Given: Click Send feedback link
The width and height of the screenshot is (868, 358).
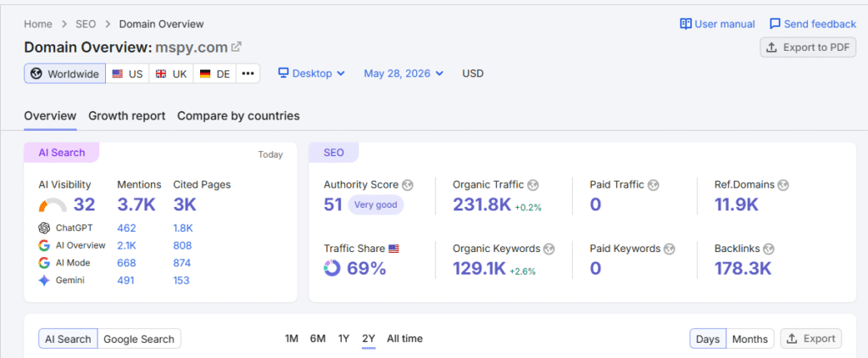Looking at the screenshot, I should point(813,24).
